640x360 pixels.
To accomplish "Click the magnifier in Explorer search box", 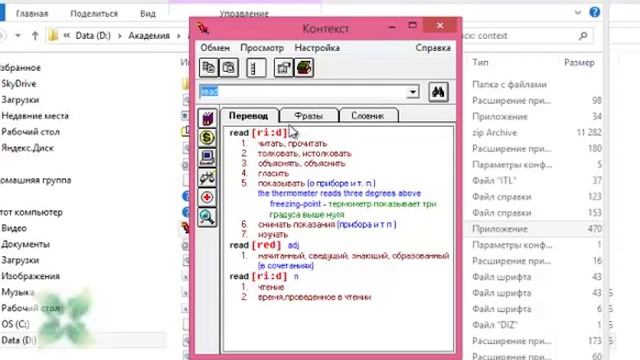I will [583, 36].
